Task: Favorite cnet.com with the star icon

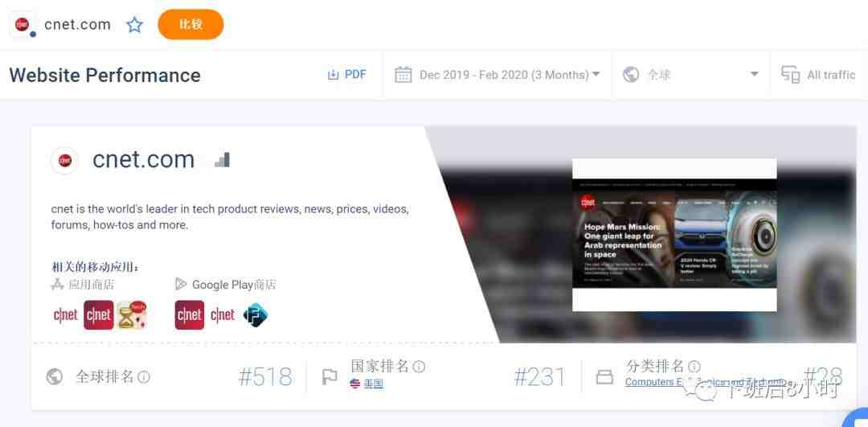Action: click(x=134, y=24)
